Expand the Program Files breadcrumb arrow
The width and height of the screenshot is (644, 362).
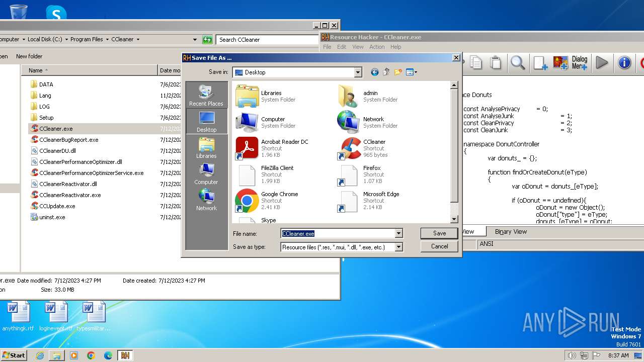pyautogui.click(x=107, y=39)
